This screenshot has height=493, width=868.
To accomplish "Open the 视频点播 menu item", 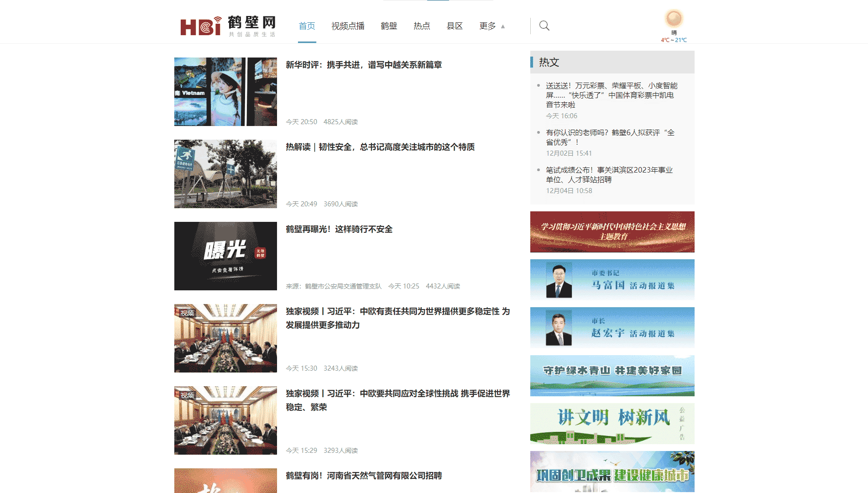I will (348, 26).
